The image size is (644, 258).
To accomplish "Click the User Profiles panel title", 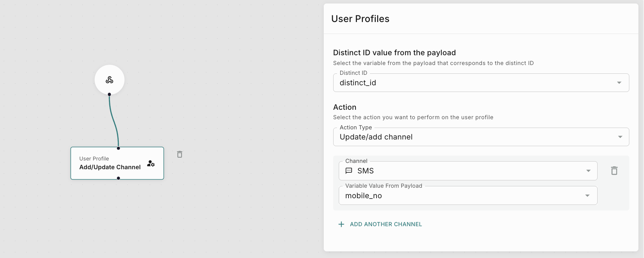I will (x=360, y=19).
